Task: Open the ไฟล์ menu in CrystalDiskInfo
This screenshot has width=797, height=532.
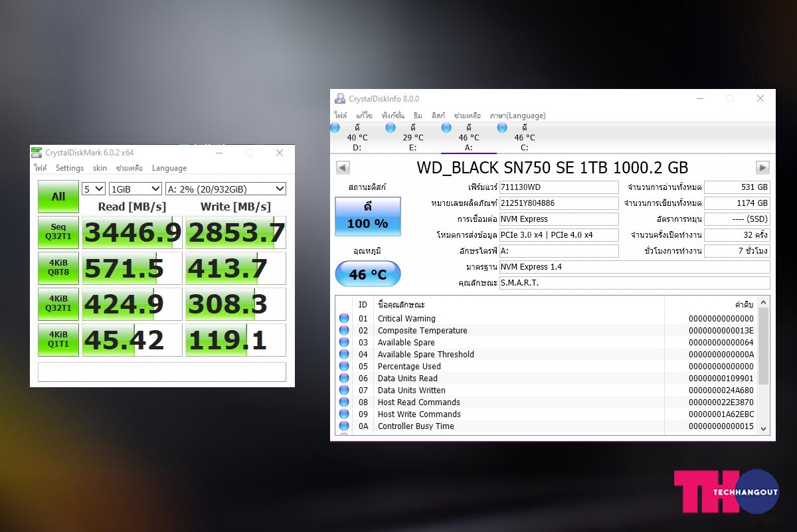Action: click(x=341, y=116)
